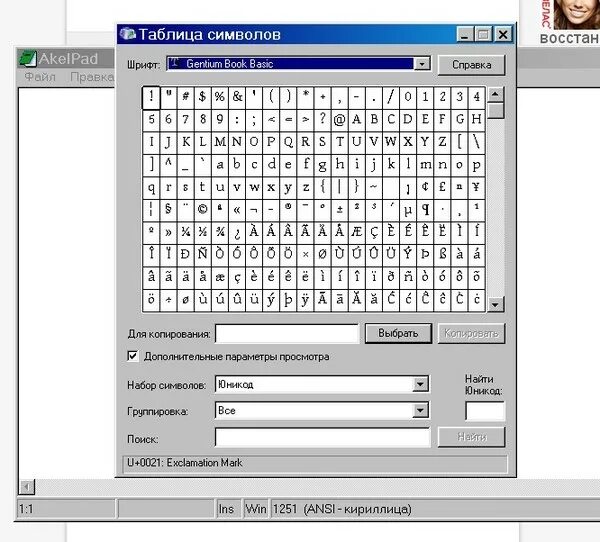Select the @ character cell
This screenshot has width=600, height=542.
coord(339,120)
